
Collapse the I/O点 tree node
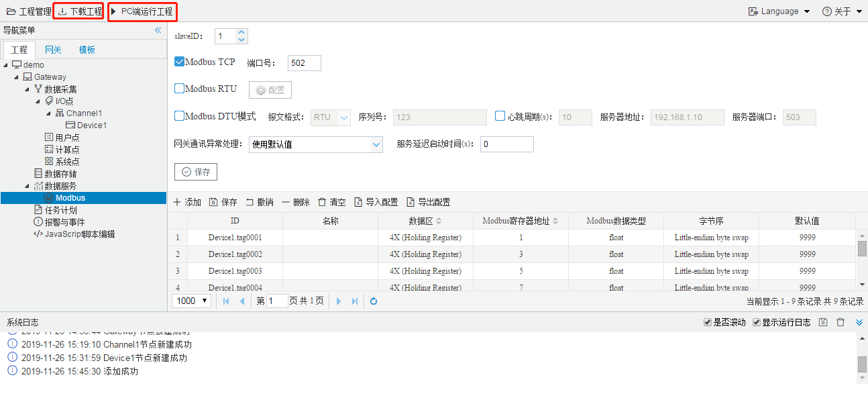(x=38, y=101)
